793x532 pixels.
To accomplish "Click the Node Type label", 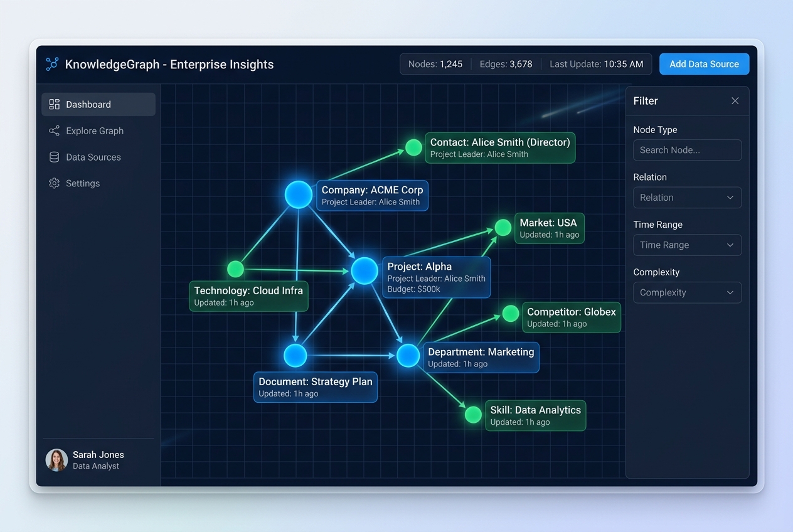I will pos(655,130).
